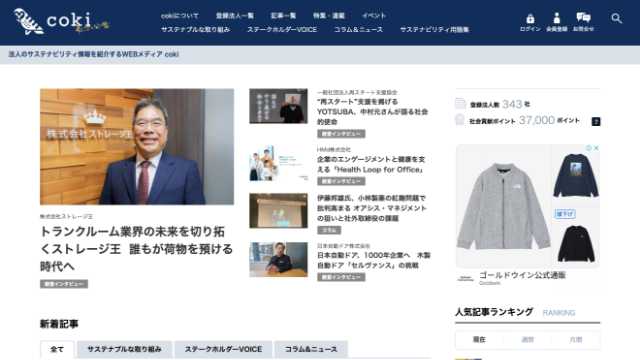640x360 pixels.
Task: Open the オアシス・マネジメント article headline
Action: [x=372, y=208]
